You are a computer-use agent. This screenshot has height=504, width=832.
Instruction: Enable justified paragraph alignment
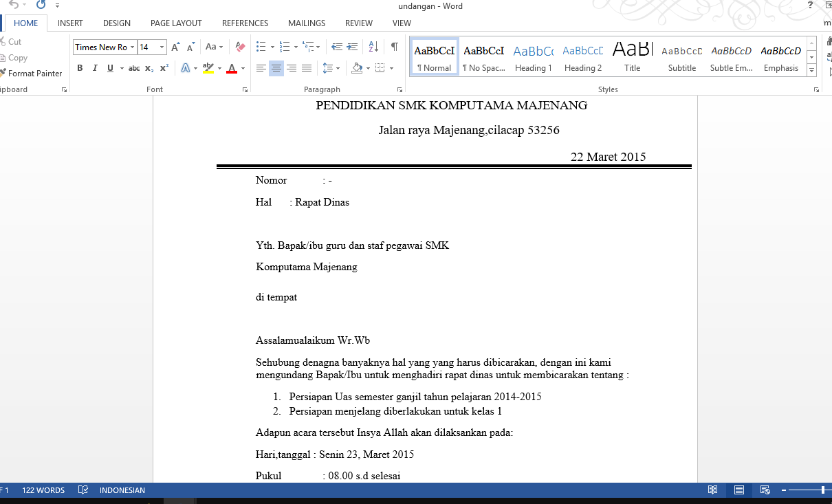coord(306,68)
